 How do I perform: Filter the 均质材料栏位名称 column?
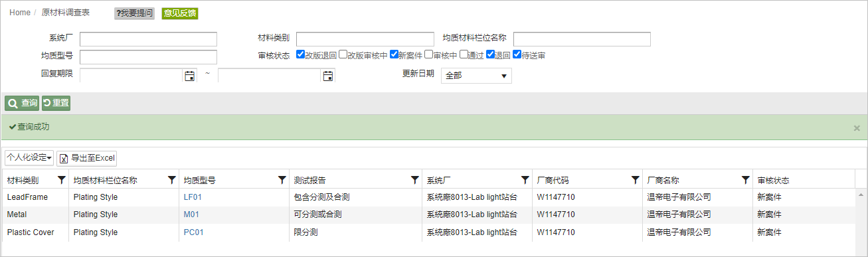tap(172, 180)
